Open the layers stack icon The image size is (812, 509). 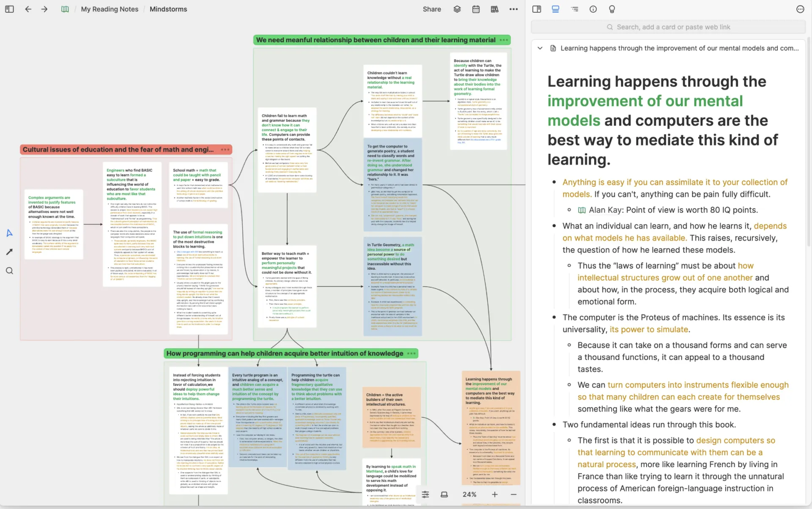point(457,9)
